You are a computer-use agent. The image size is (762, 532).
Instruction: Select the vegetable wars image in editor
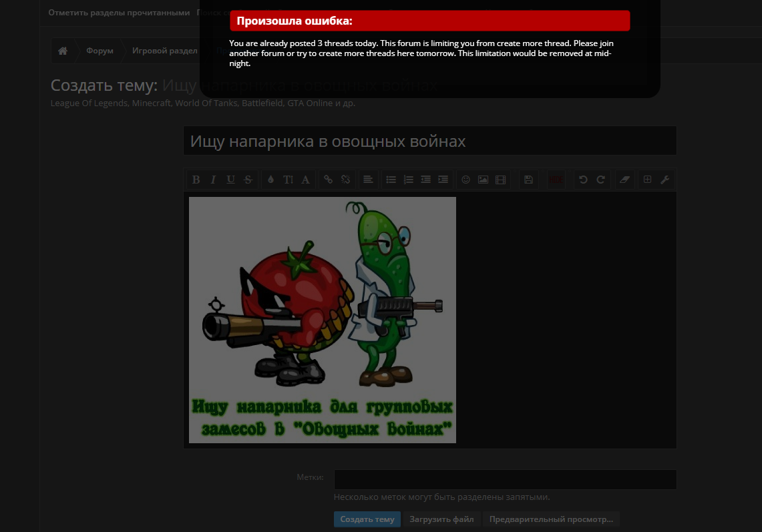(322, 320)
